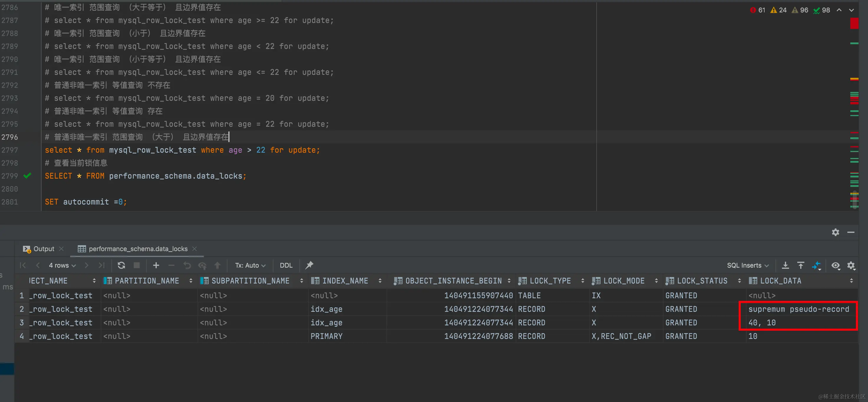Select the supremum pseudo-record cell
Screen dimensions: 868x402
[x=798, y=309]
